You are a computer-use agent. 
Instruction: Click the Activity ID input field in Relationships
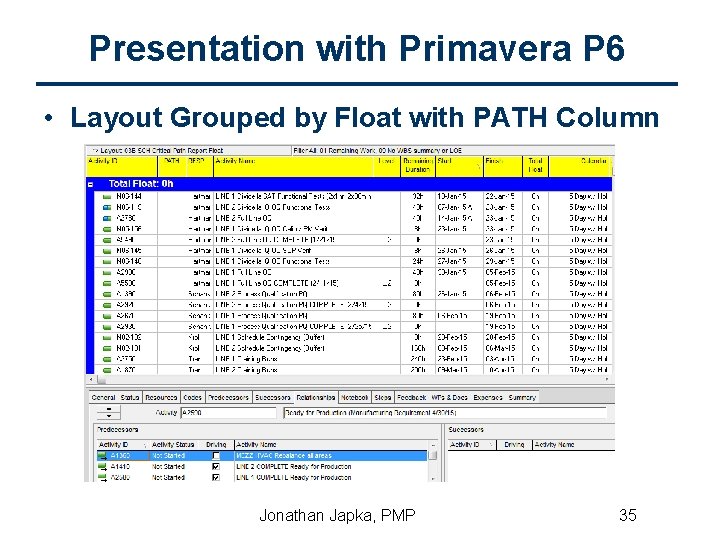pyautogui.click(x=229, y=413)
